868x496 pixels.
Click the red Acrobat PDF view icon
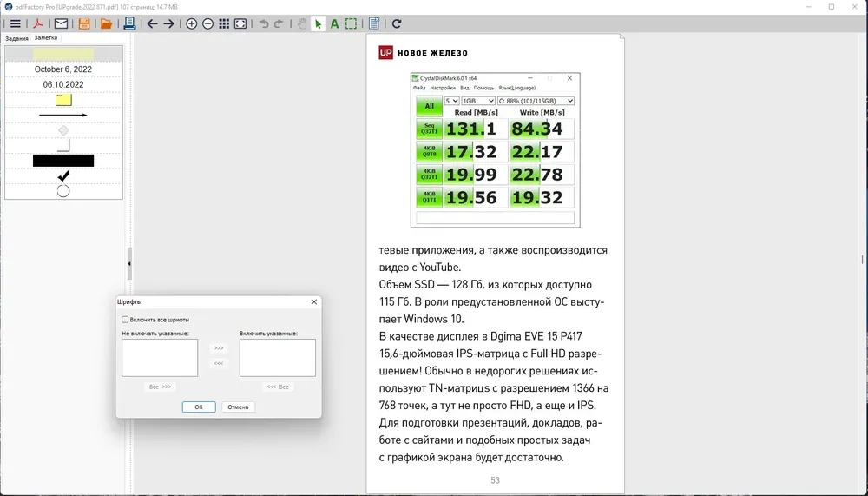(38, 23)
